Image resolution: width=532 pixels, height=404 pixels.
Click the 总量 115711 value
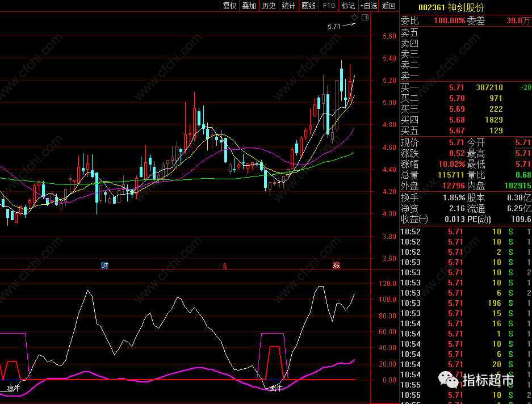pos(451,175)
